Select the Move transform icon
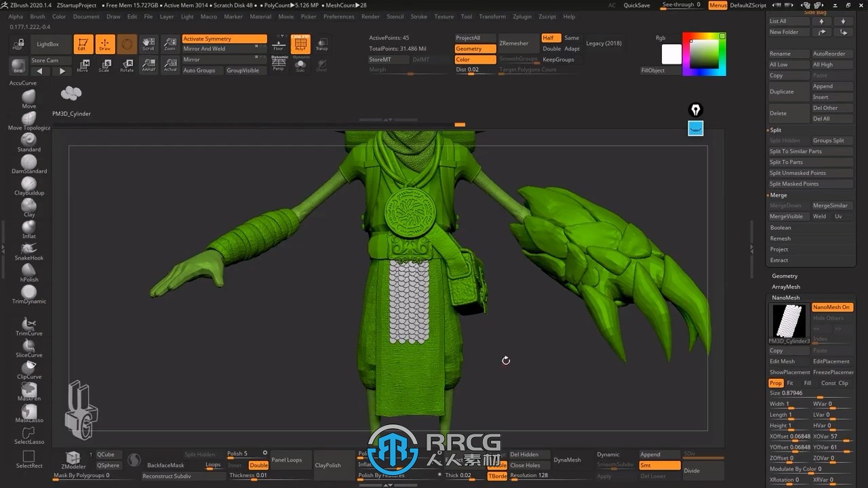The height and width of the screenshot is (488, 868). 83,65
